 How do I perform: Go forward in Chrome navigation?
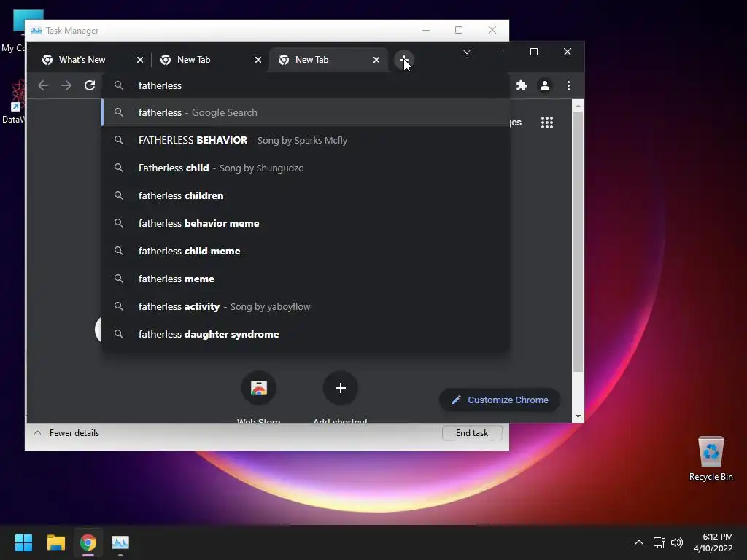[66, 86]
